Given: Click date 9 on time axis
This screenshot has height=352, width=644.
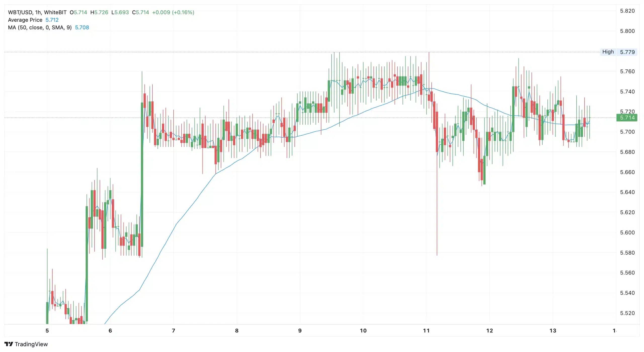Looking at the screenshot, I should [300, 331].
